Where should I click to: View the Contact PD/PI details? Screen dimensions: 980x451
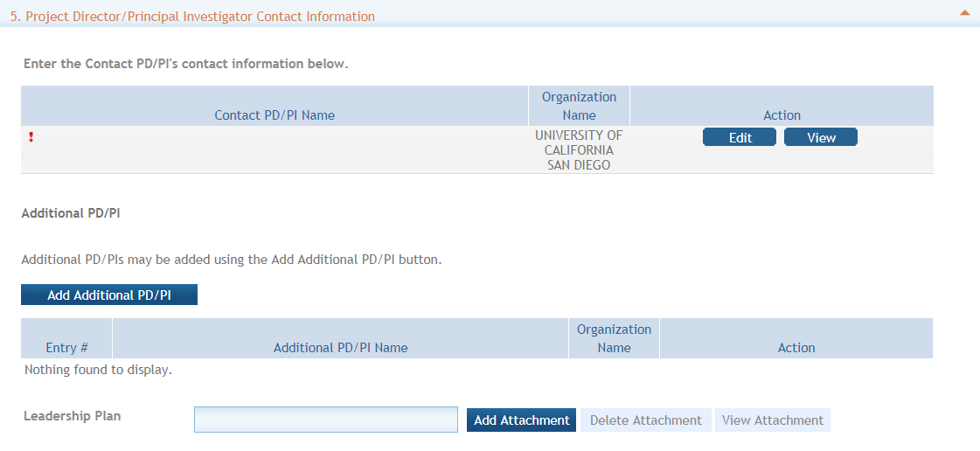(821, 137)
